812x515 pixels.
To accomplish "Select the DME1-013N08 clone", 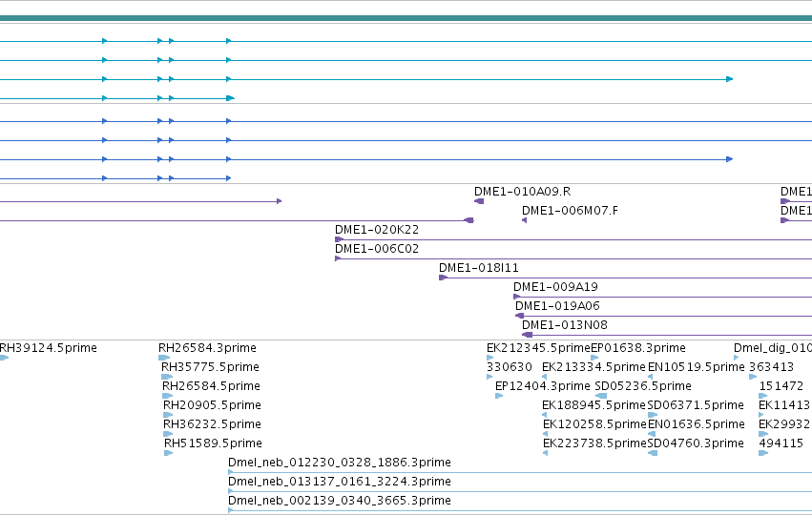I will tap(565, 325).
